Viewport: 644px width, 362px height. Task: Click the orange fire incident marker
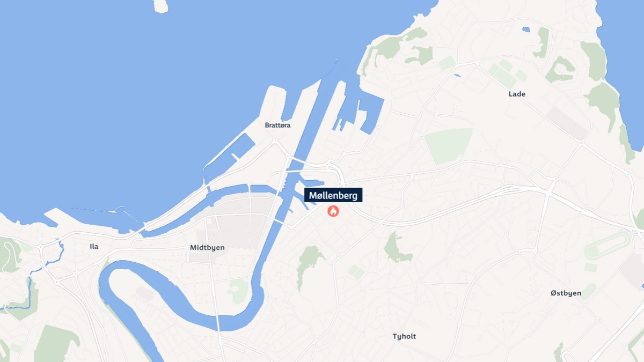[333, 211]
